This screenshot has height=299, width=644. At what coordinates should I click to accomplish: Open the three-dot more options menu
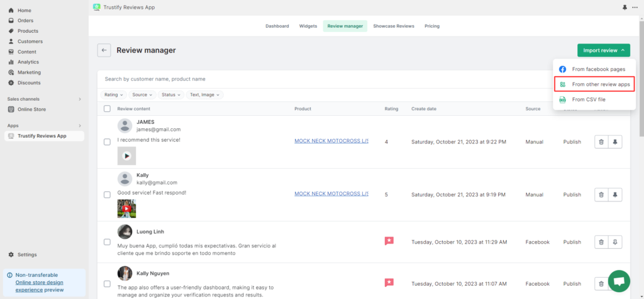(635, 8)
